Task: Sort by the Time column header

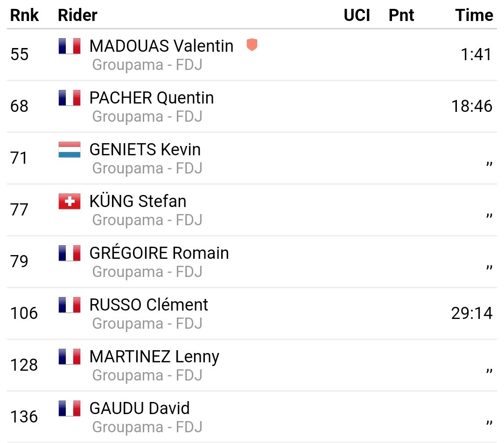Action: tap(474, 15)
